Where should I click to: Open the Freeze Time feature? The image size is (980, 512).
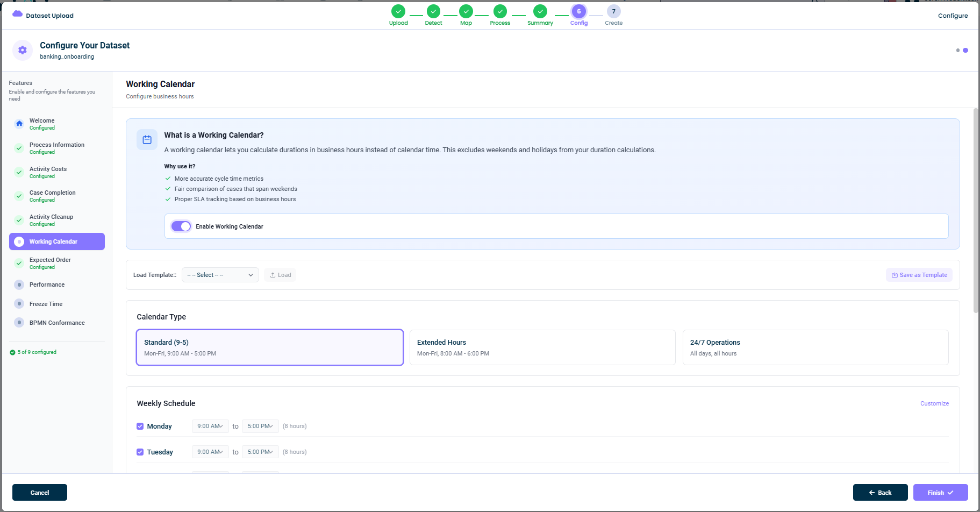[x=57, y=304]
